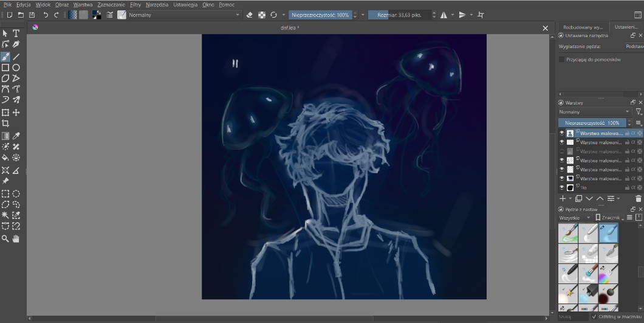Open the Filtry menu
Image resolution: width=644 pixels, height=323 pixels.
tap(135, 4)
